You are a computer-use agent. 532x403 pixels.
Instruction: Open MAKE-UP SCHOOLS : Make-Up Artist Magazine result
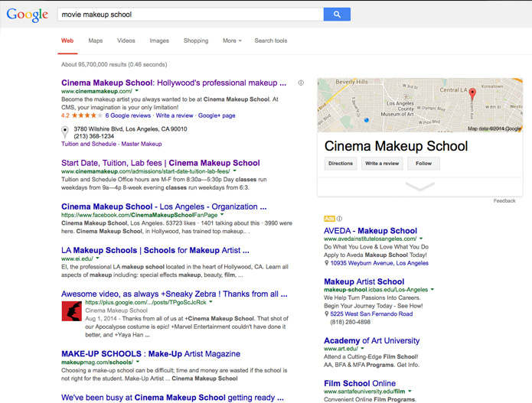pos(151,354)
